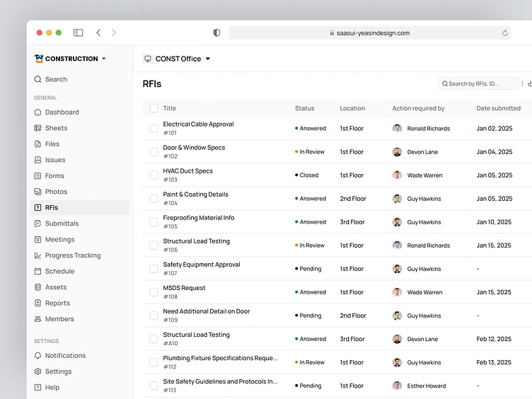
Task: Click Ronald Richards avatar in row #101
Action: [x=397, y=128]
